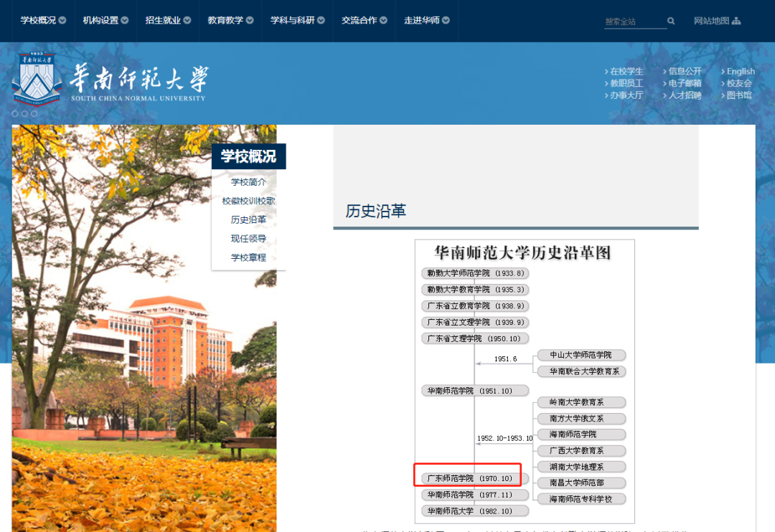775x532 pixels.
Task: Open 现任领导 in the sidebar
Action: click(248, 238)
